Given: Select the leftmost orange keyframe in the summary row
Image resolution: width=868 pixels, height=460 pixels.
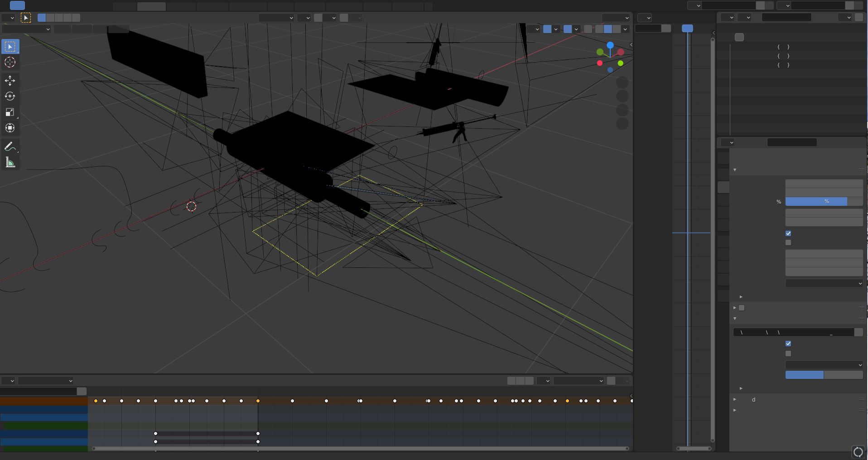Looking at the screenshot, I should 96,401.
